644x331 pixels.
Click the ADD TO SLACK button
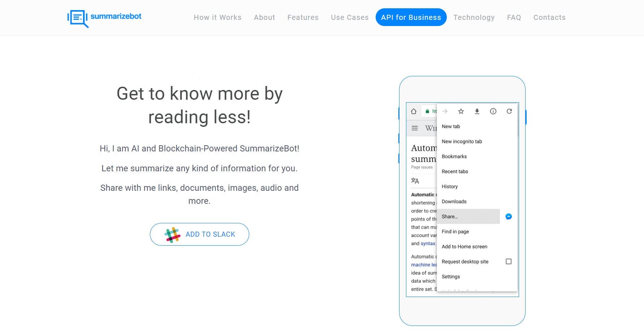point(199,235)
